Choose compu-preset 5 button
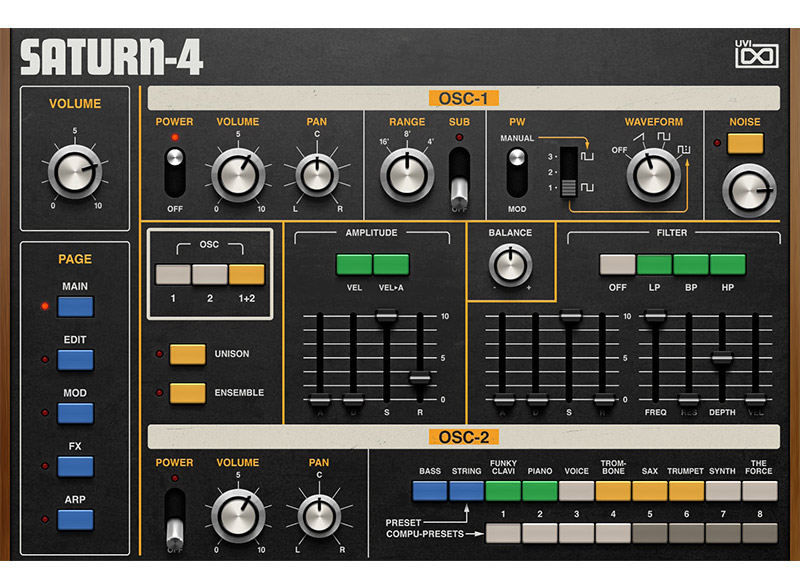The width and height of the screenshot is (800, 588). [650, 533]
